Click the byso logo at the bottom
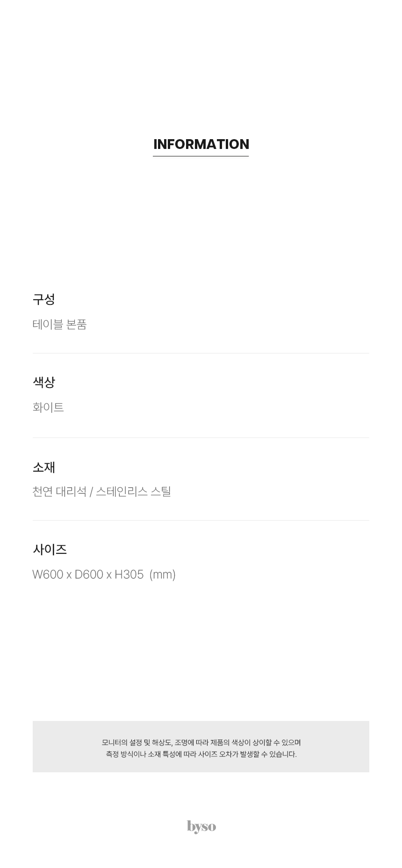This screenshot has width=402, height=868. tap(201, 826)
